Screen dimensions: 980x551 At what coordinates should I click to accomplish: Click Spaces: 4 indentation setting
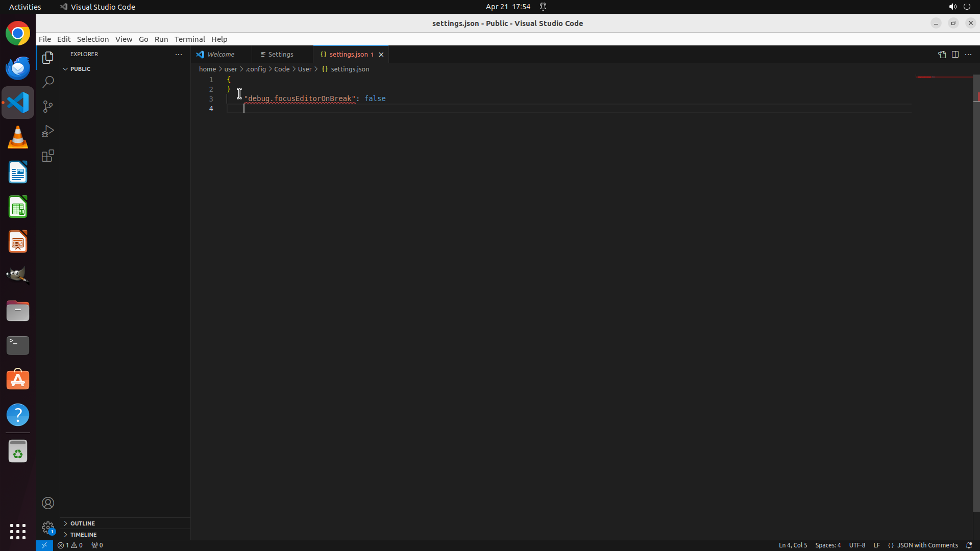pyautogui.click(x=827, y=545)
